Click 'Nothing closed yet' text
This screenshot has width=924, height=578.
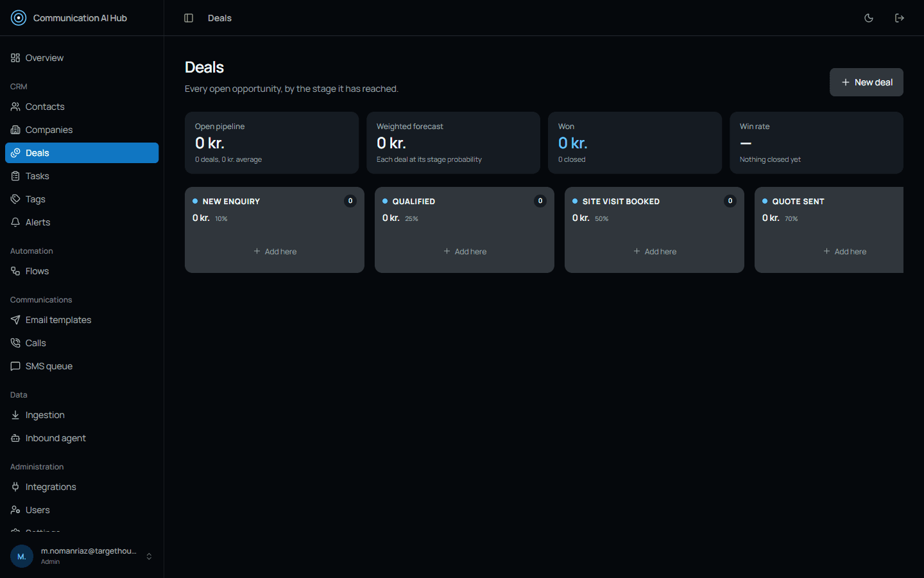(x=770, y=159)
